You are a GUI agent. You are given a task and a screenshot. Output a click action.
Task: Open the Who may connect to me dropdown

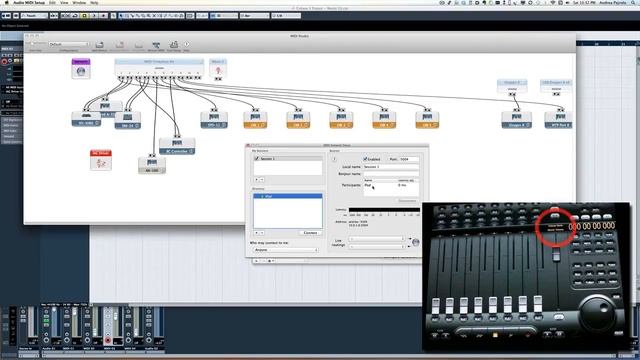point(285,250)
